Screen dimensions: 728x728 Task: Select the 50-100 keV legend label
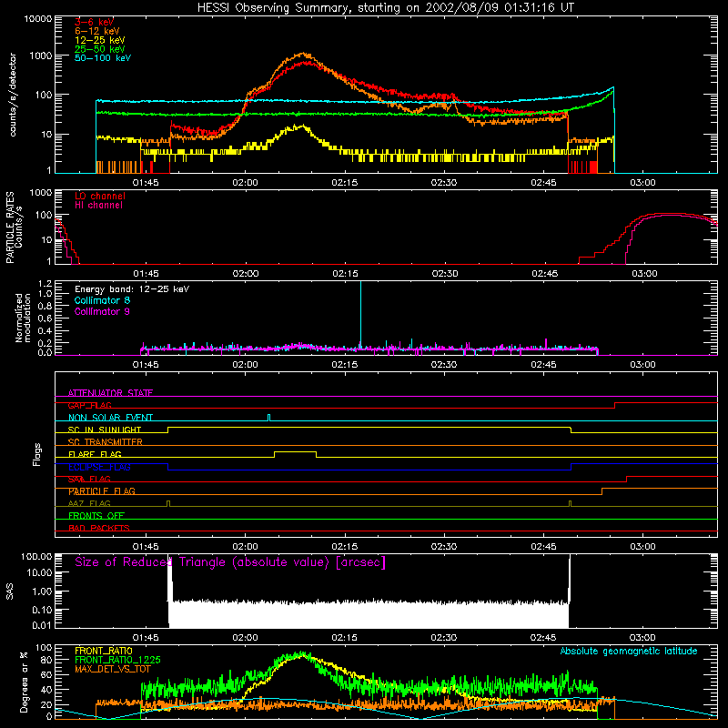[103, 58]
